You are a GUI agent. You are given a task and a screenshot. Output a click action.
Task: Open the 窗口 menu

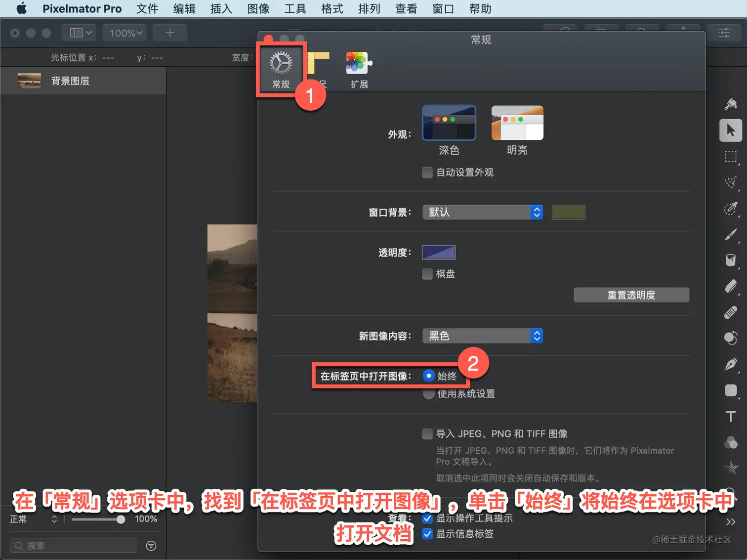point(443,9)
